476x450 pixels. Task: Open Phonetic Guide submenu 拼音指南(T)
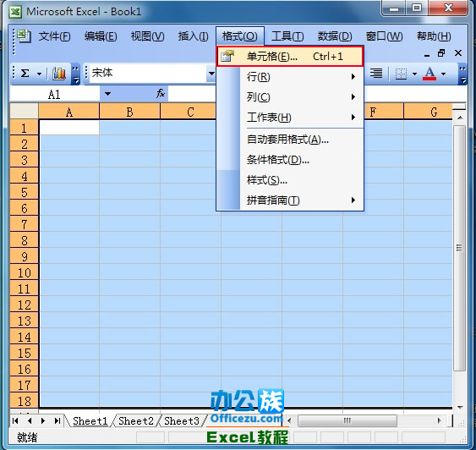(290, 200)
